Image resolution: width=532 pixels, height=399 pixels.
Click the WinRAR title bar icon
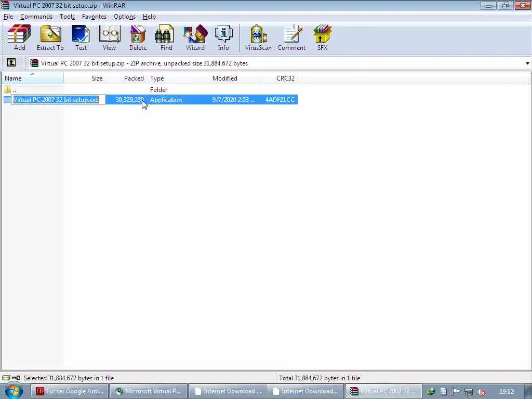(x=5, y=5)
